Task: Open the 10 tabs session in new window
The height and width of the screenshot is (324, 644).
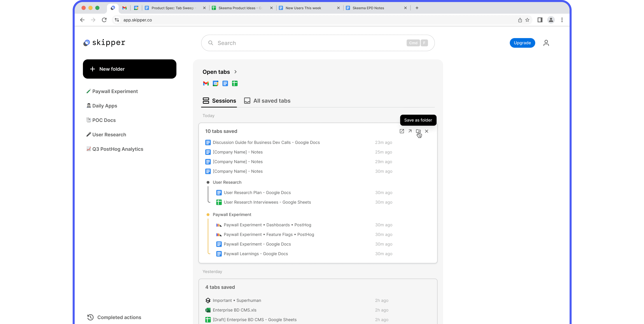Action: [402, 131]
